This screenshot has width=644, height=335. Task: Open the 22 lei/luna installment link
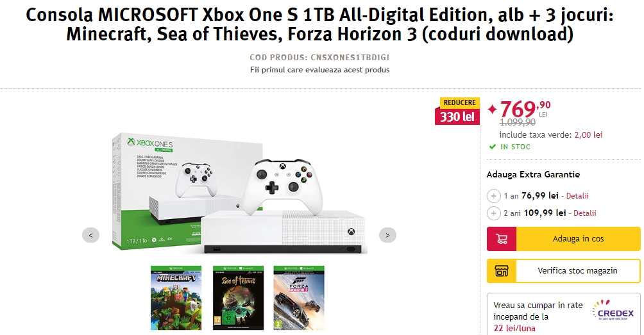[x=516, y=328]
